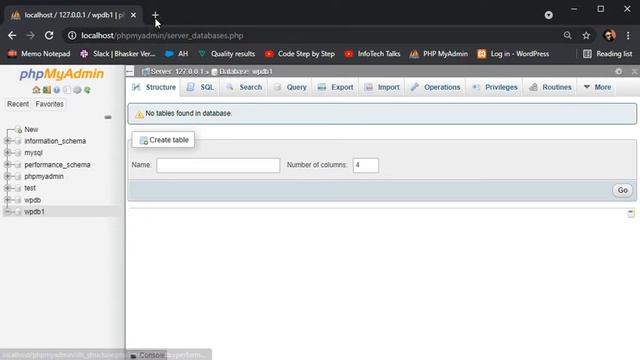Click the log out icon beside home
Image resolution: width=640 pixels, height=360 pixels.
(x=47, y=90)
